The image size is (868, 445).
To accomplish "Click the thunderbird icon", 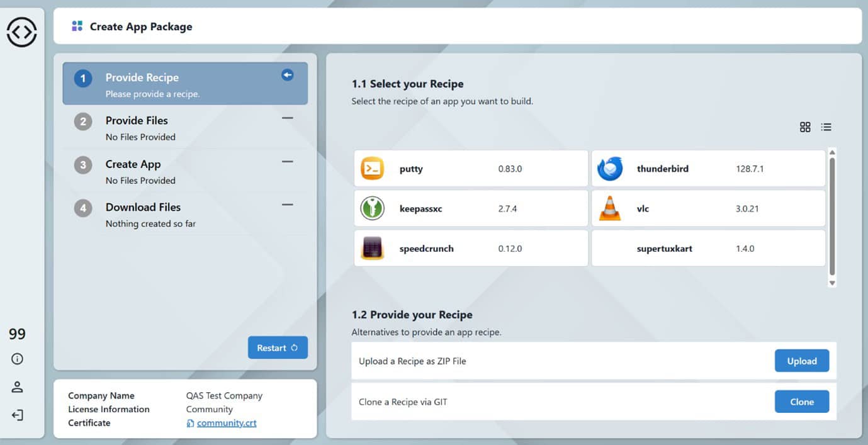I will tap(610, 169).
